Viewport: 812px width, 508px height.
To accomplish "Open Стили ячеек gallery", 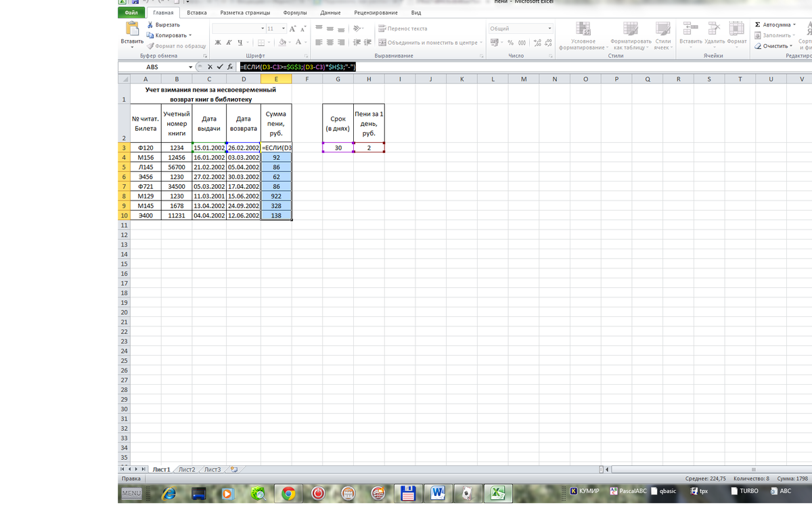I will click(663, 37).
